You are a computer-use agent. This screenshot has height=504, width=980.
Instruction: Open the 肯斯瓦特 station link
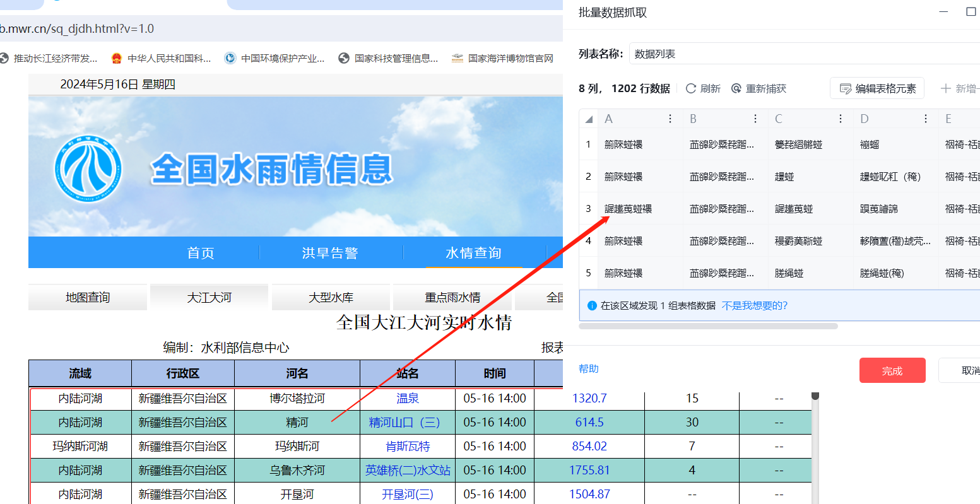(x=408, y=447)
